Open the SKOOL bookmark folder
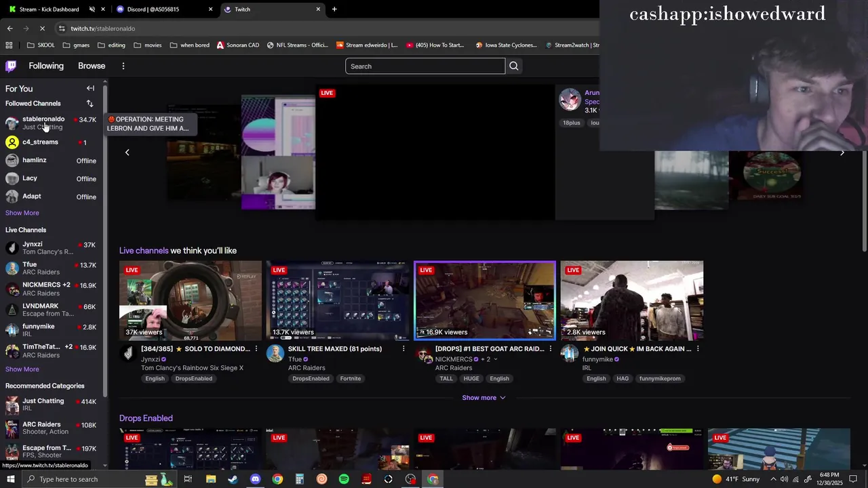 point(41,45)
